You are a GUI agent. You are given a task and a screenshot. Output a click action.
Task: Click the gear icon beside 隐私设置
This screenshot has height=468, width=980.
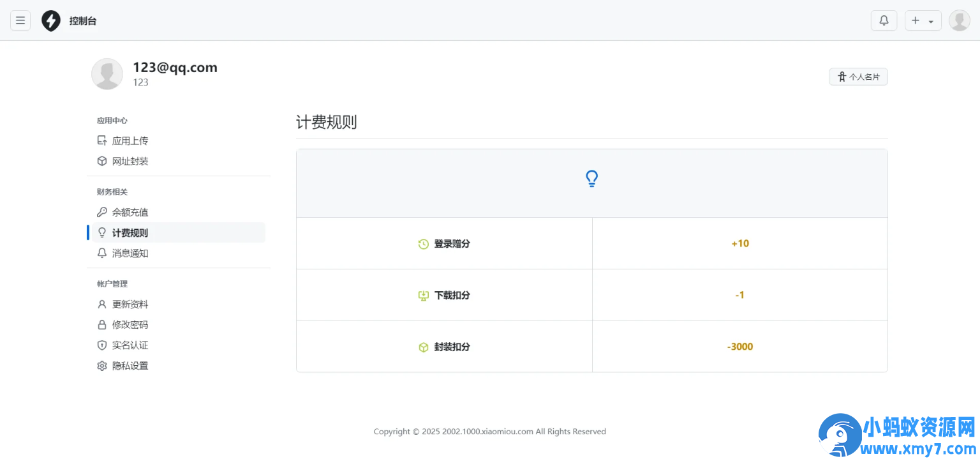[102, 366]
